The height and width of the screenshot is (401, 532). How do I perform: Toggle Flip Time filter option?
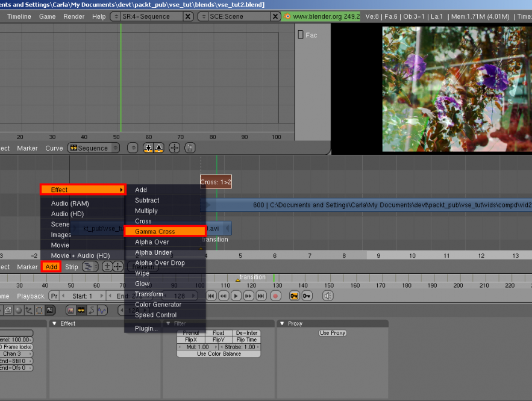(x=246, y=340)
